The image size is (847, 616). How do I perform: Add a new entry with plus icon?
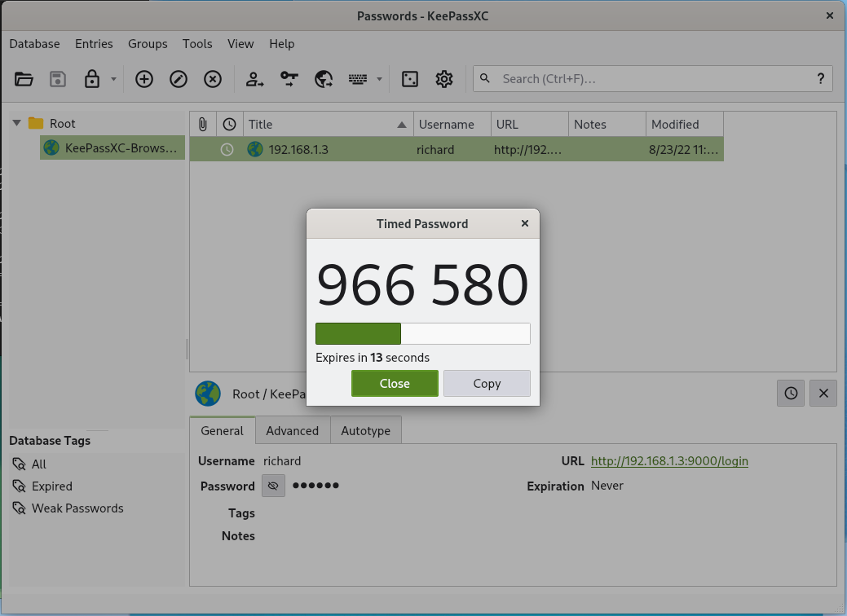click(x=143, y=79)
